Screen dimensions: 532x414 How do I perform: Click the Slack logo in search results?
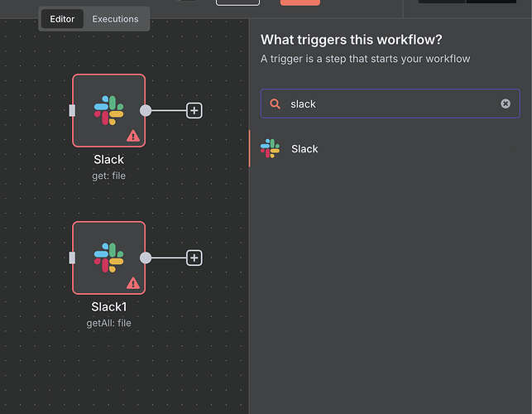click(x=271, y=148)
